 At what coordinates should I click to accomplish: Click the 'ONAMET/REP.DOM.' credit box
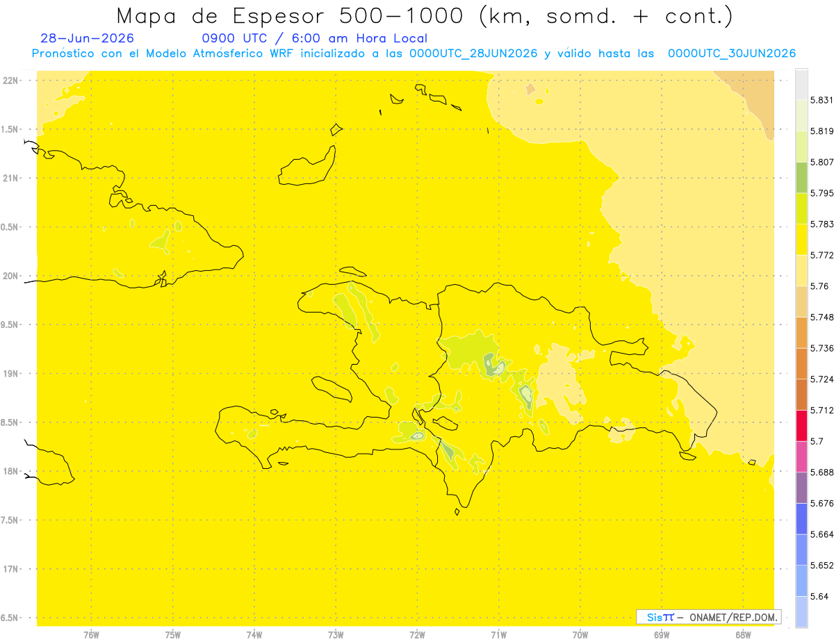[x=709, y=617]
